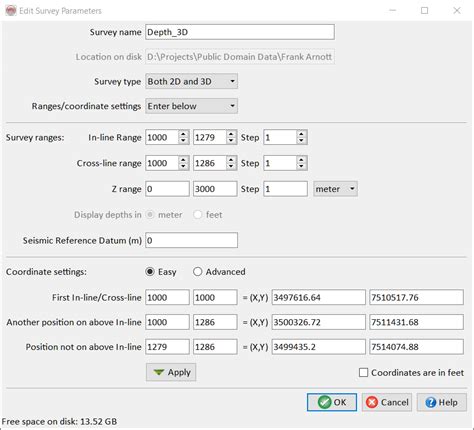
Task: Click the Z range Step field
Action: tap(285, 189)
